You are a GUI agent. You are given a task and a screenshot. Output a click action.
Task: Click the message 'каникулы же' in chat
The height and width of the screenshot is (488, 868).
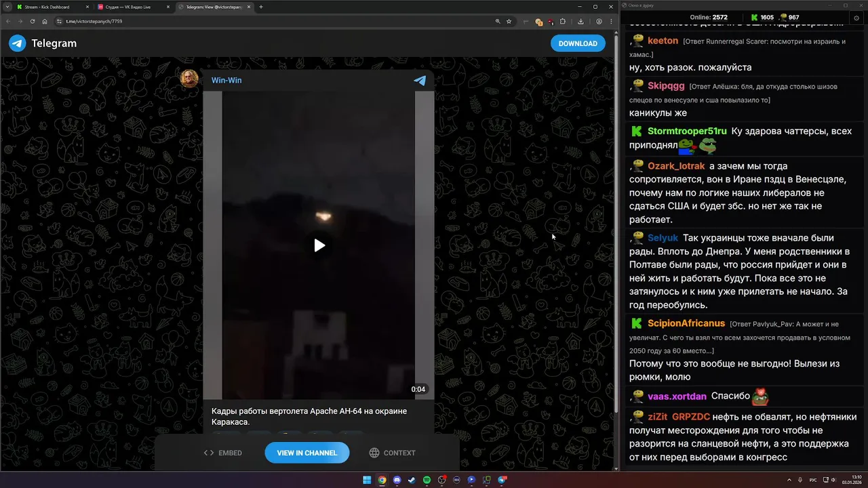coord(658,113)
